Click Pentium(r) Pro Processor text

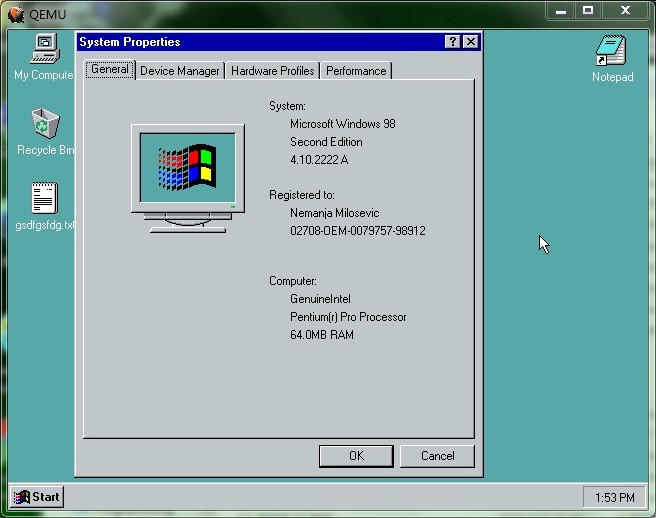point(348,317)
